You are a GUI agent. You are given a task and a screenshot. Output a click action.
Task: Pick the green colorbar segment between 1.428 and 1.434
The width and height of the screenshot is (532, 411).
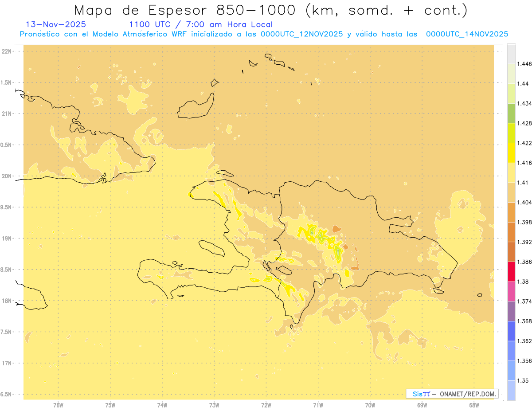511,113
